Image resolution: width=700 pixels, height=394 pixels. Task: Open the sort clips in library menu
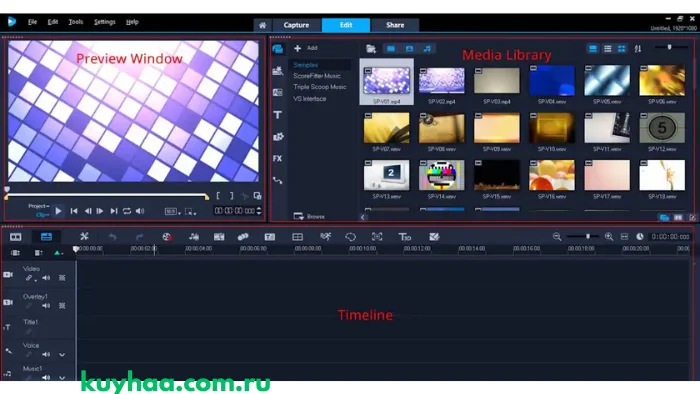pos(638,49)
